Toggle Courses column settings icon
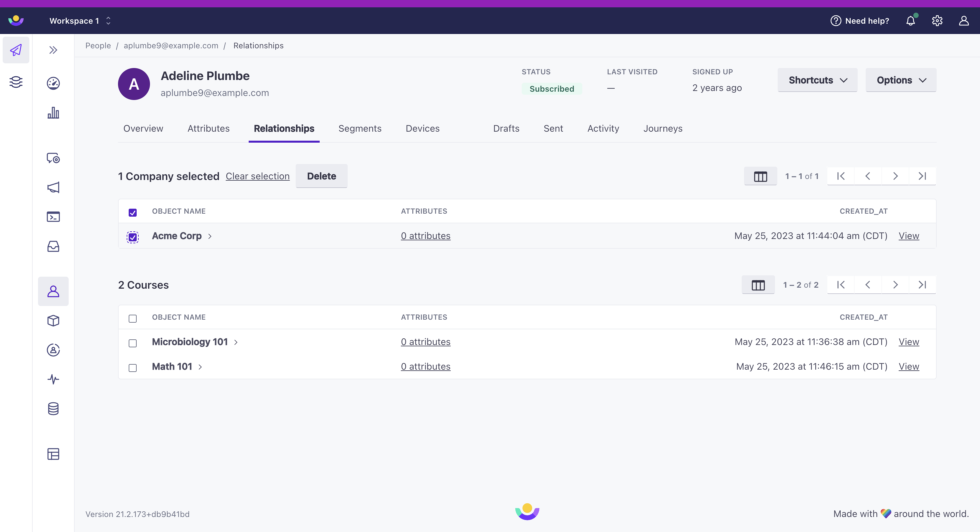The height and width of the screenshot is (532, 980). pos(758,285)
